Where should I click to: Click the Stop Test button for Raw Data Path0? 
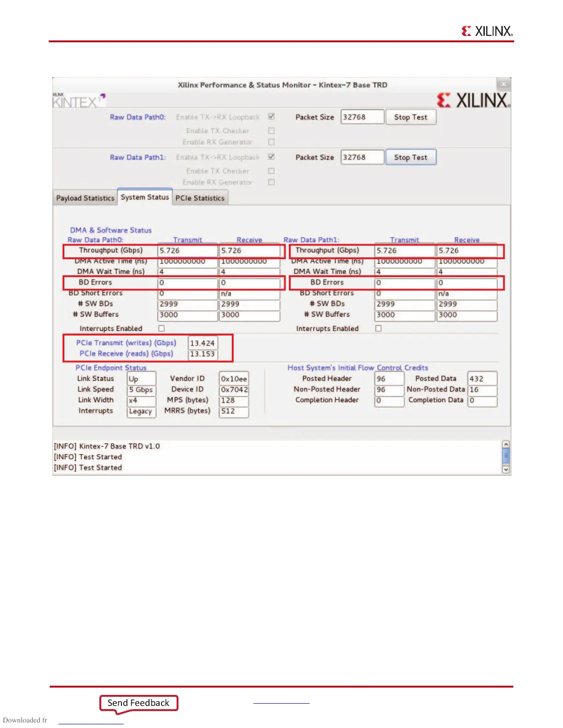click(x=411, y=117)
